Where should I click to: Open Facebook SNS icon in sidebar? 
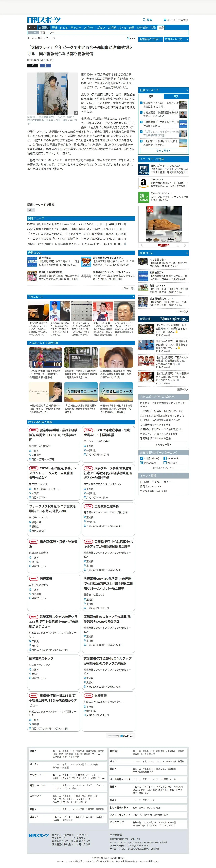165,458
